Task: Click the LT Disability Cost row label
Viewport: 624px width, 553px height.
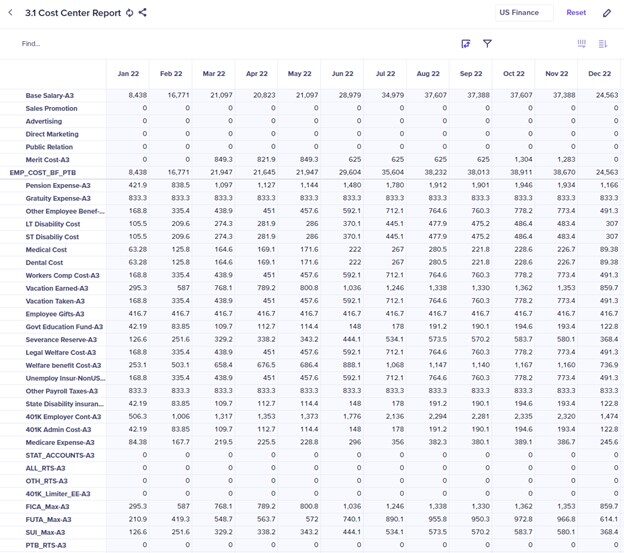Action: (53, 224)
